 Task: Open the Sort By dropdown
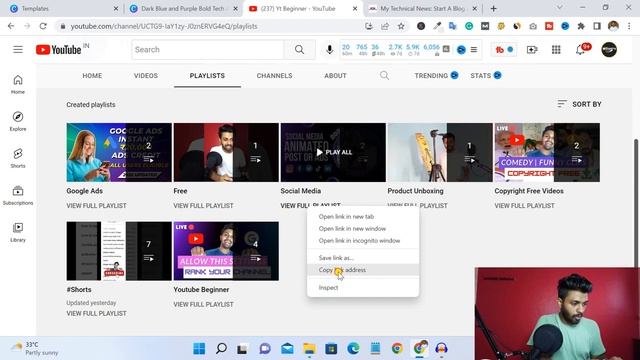579,104
